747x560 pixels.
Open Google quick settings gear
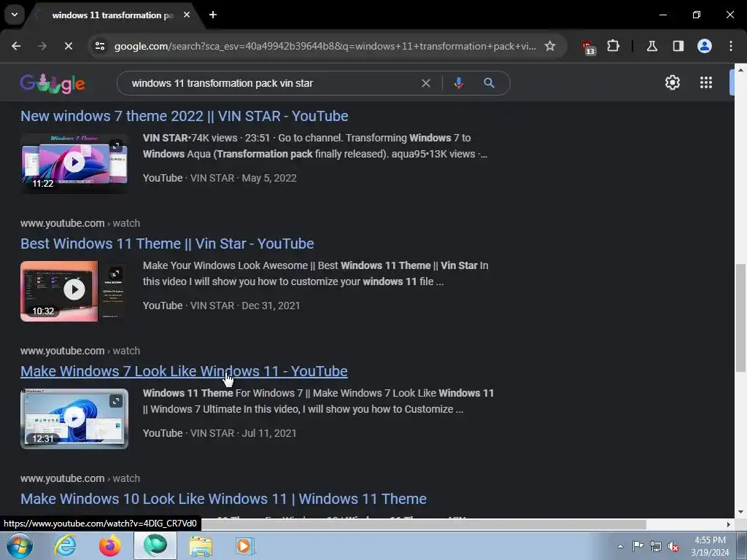point(672,83)
